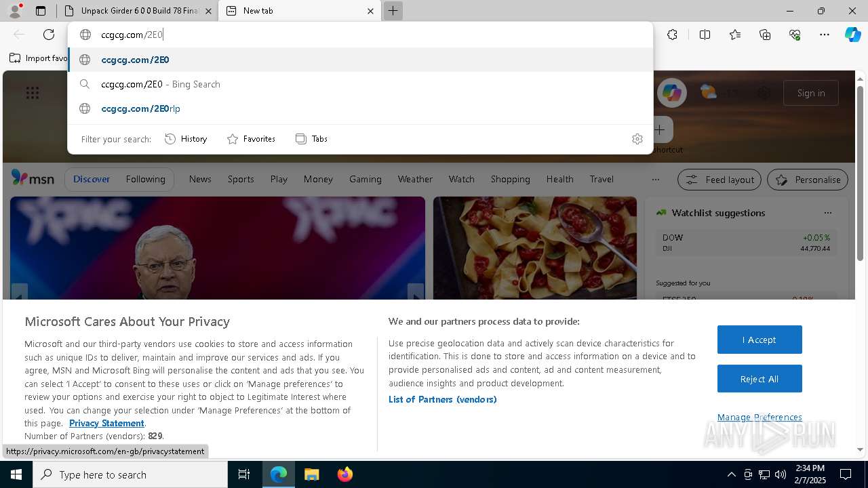Open the pasta recipe thumbnail card
This screenshot has height=488, width=868.
coord(535,248)
